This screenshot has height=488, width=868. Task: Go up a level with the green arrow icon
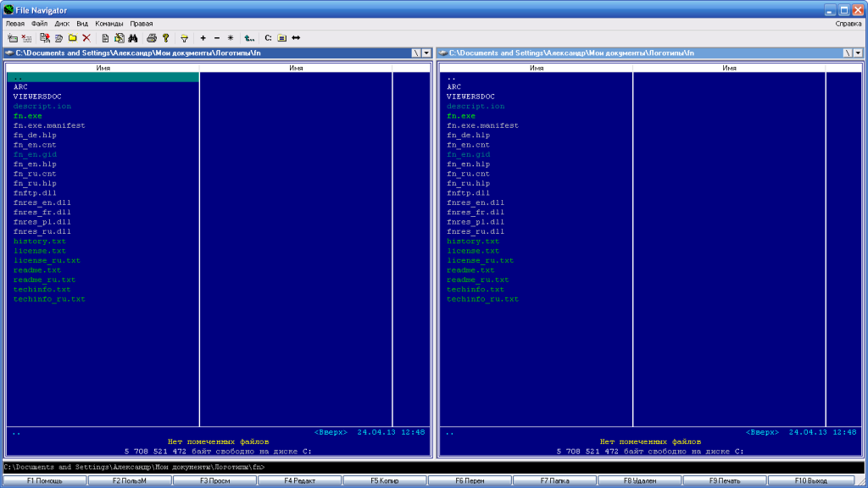(x=250, y=38)
